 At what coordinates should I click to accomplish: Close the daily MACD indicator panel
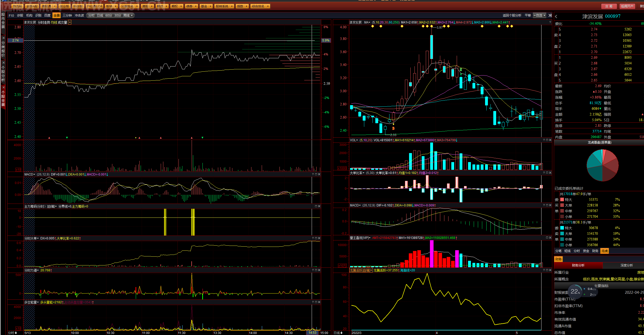click(x=550, y=205)
